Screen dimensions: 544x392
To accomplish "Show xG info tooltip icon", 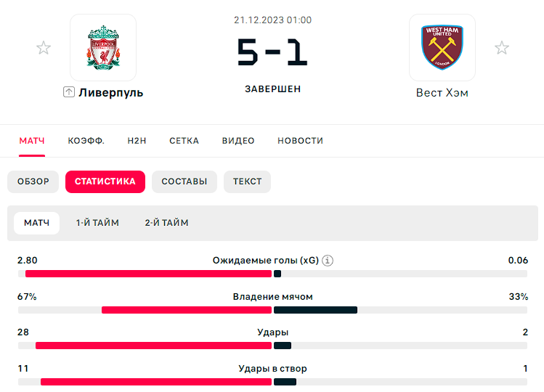I will (x=328, y=260).
